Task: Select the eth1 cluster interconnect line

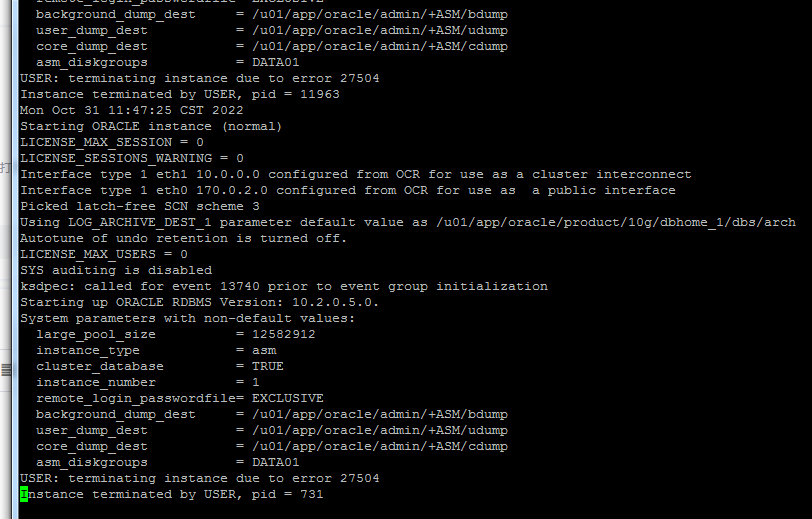Action: [356, 174]
